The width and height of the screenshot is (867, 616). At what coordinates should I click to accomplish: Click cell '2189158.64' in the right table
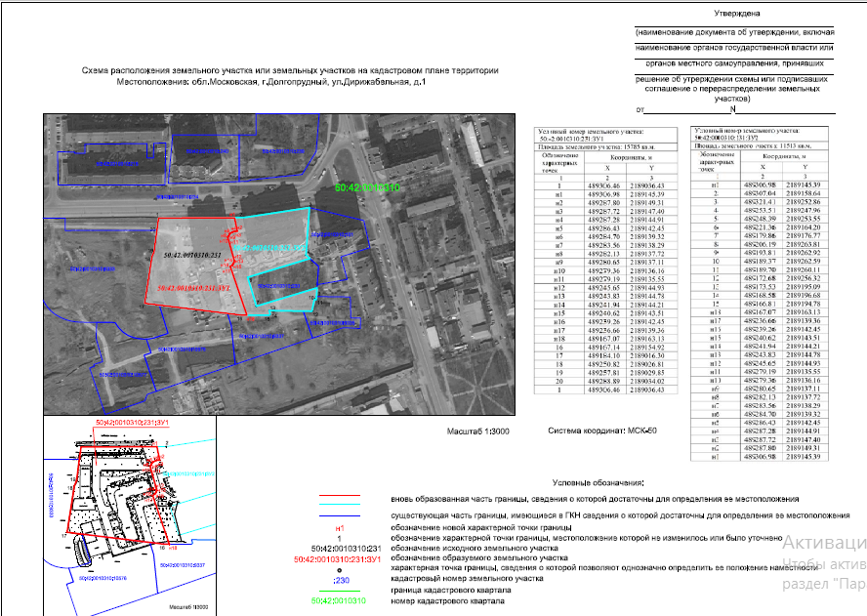(x=803, y=193)
